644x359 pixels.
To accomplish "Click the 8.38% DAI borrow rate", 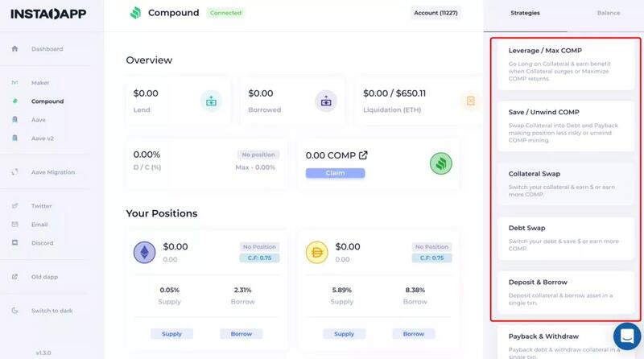I will point(415,290).
